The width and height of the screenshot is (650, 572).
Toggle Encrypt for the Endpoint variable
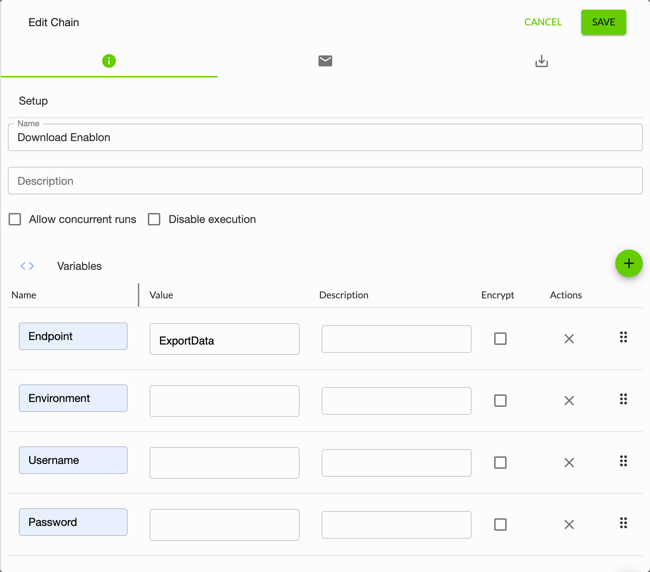[500, 339]
